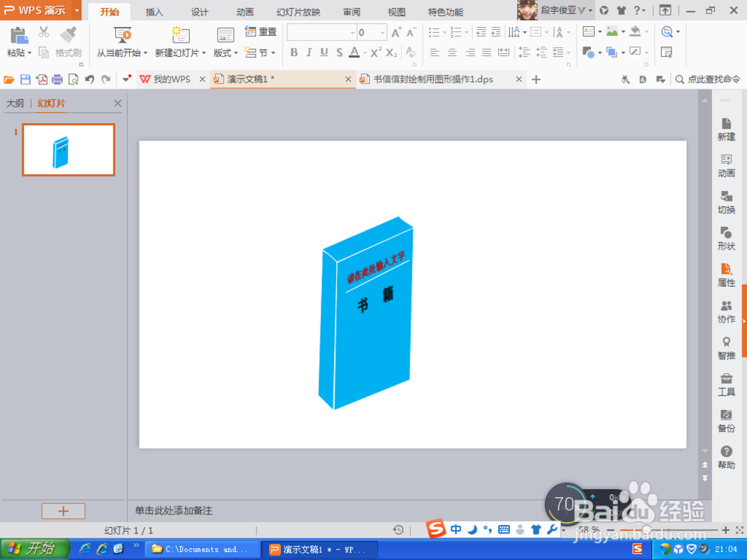Open the Section (节) dropdown

(x=260, y=52)
